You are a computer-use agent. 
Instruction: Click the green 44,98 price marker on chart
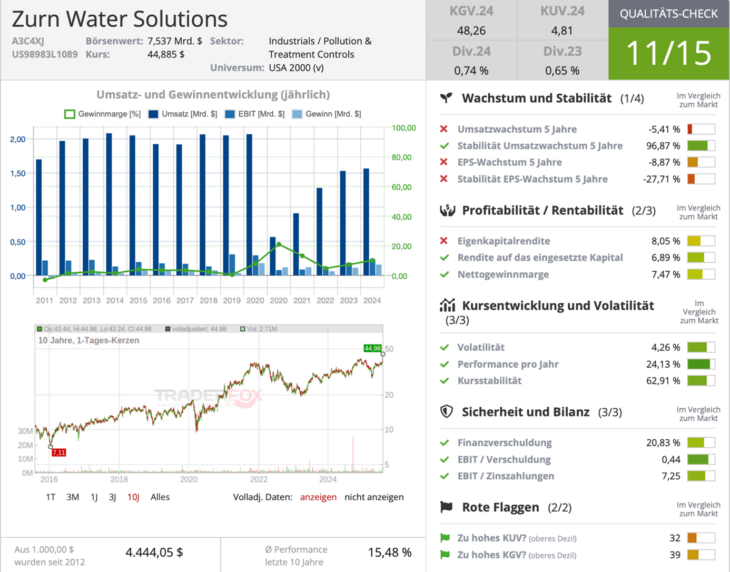point(372,348)
